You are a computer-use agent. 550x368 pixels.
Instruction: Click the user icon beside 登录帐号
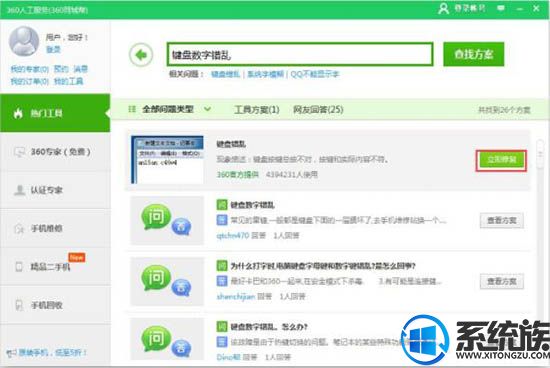(443, 8)
